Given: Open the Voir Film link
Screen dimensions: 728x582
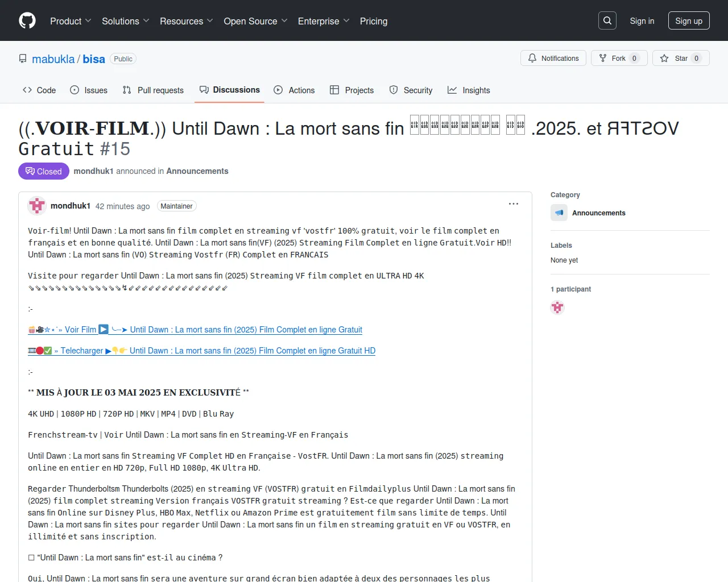Looking at the screenshot, I should coord(195,330).
